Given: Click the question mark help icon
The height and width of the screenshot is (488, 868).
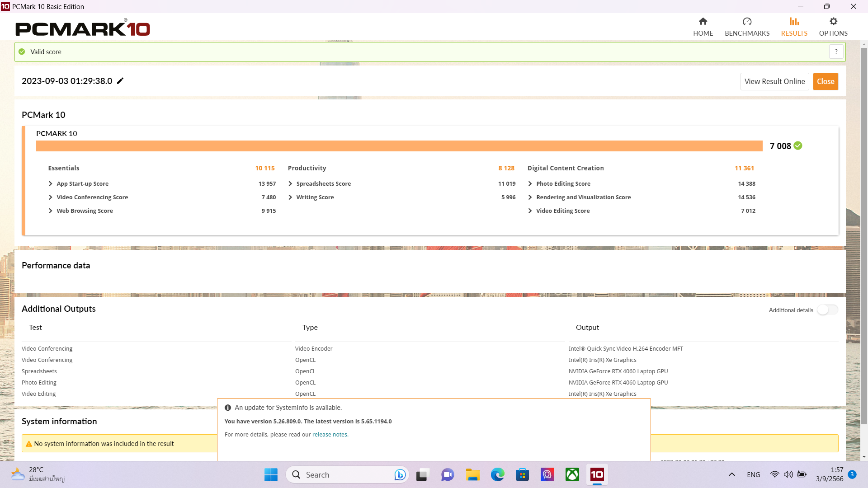Looking at the screenshot, I should [836, 52].
